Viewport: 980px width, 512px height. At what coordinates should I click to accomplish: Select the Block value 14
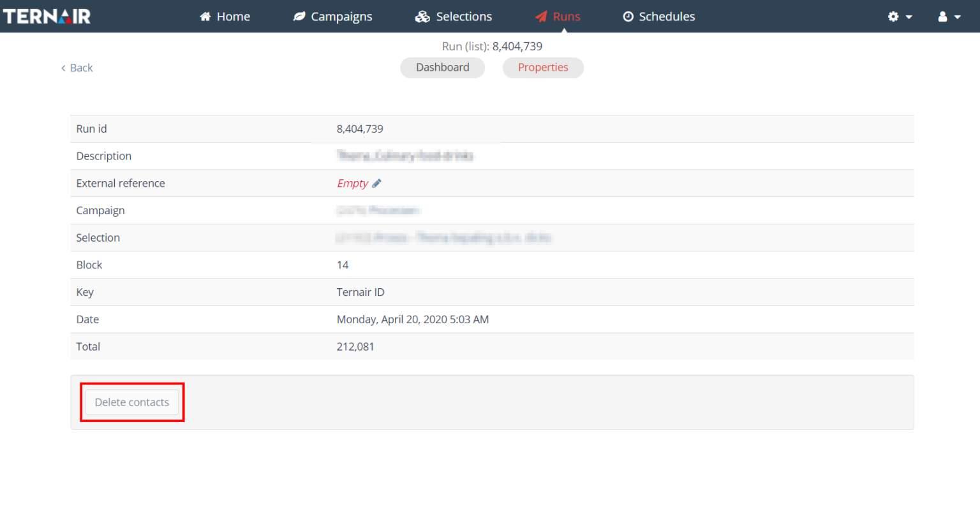343,265
